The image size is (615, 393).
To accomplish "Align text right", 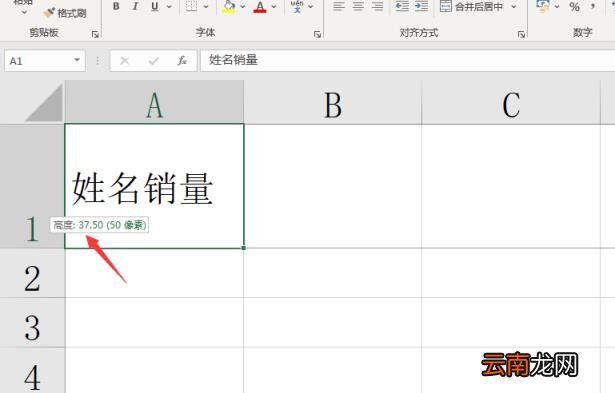I will (x=377, y=6).
